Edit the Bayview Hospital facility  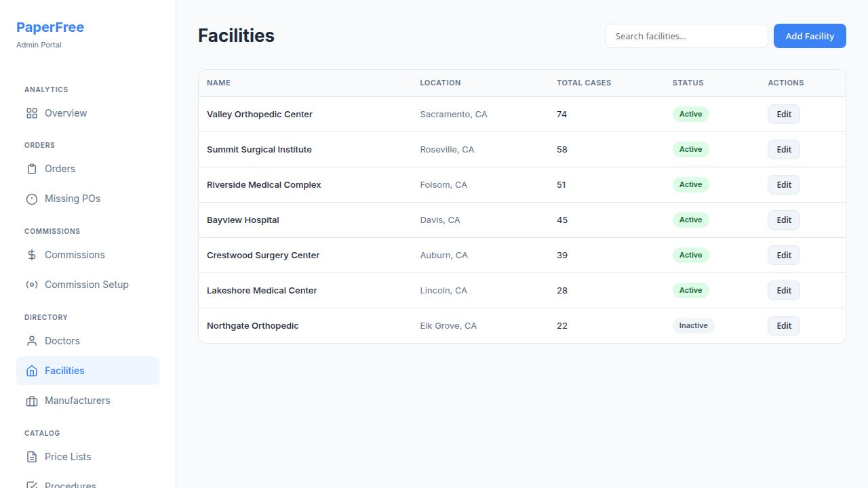coord(783,220)
